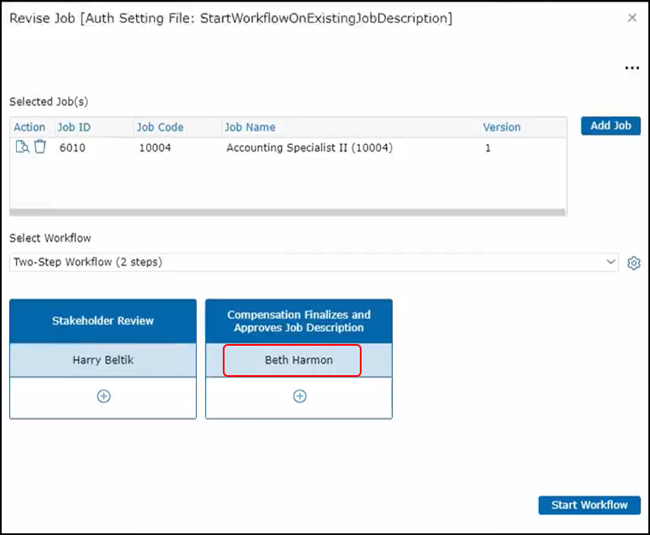Click the Stakeholder Review step header
650x535 pixels.
pyautogui.click(x=103, y=321)
